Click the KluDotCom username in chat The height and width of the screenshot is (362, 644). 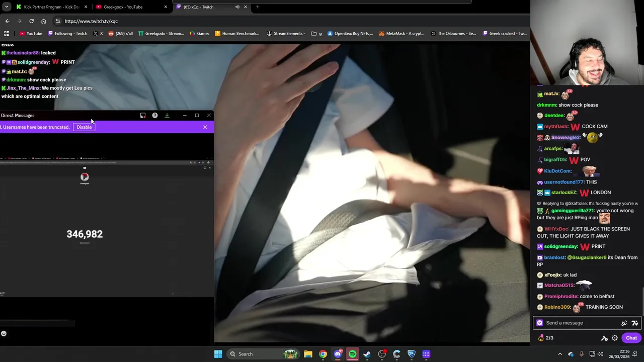pos(557,171)
